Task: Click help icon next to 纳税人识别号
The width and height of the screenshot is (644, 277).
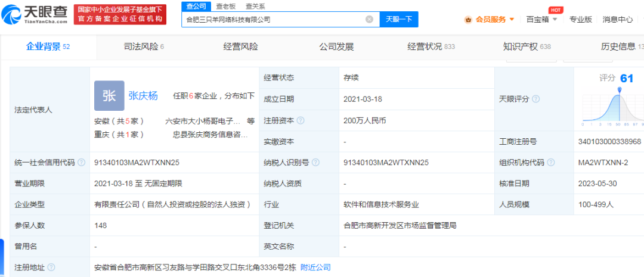Action: tap(315, 163)
